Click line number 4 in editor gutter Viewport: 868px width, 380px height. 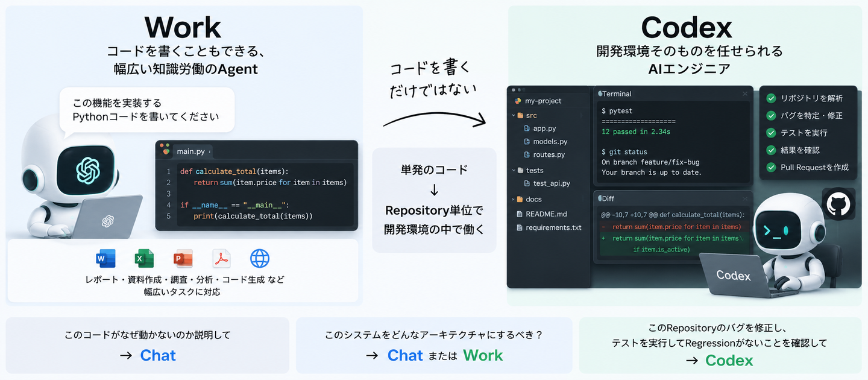coord(168,205)
